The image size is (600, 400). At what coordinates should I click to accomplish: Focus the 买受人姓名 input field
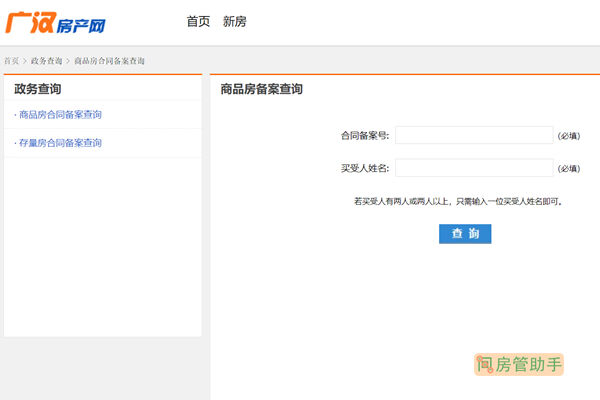(x=474, y=168)
